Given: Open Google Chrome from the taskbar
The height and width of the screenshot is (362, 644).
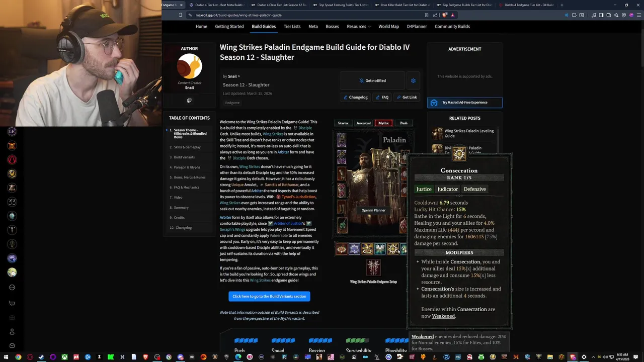Looking at the screenshot, I should coord(18,357).
